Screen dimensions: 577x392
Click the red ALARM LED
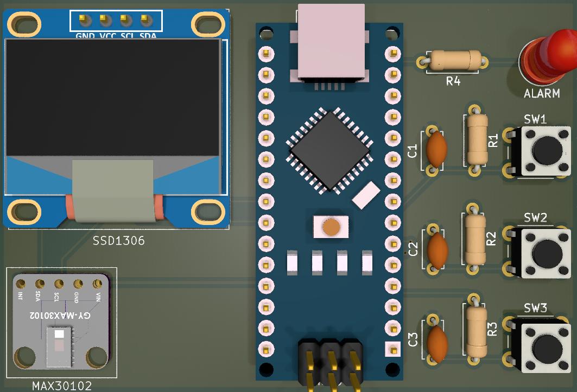click(x=544, y=57)
